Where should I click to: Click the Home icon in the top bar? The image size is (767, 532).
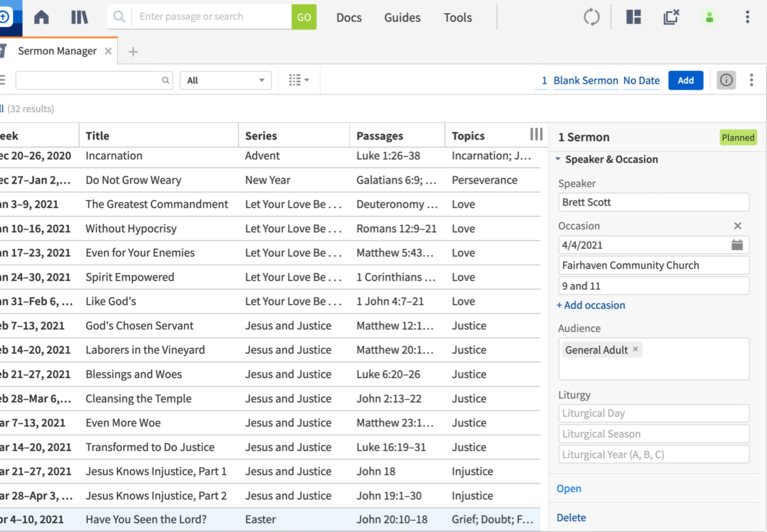[x=41, y=17]
